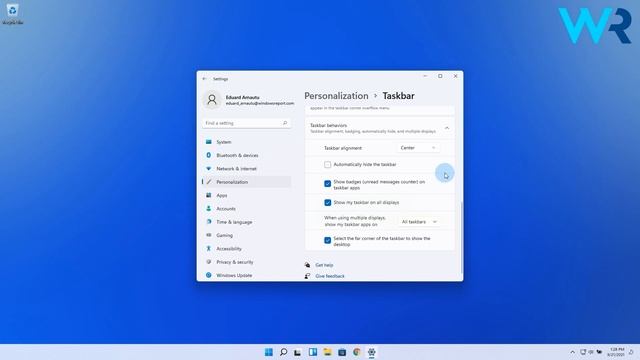640x360 pixels.
Task: Open the Taskbar alignment Center dropdown
Action: click(x=418, y=148)
